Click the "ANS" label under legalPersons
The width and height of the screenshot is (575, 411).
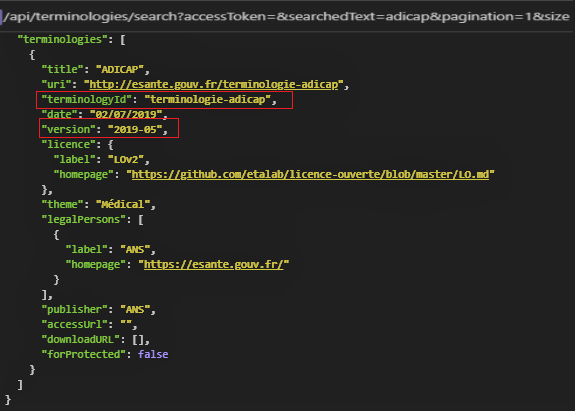point(135,250)
